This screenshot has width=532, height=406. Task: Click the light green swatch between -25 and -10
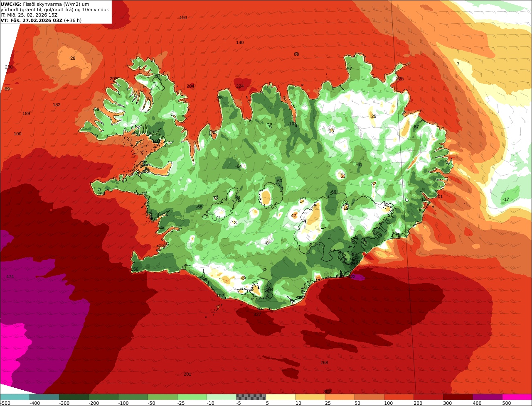click(x=192, y=397)
